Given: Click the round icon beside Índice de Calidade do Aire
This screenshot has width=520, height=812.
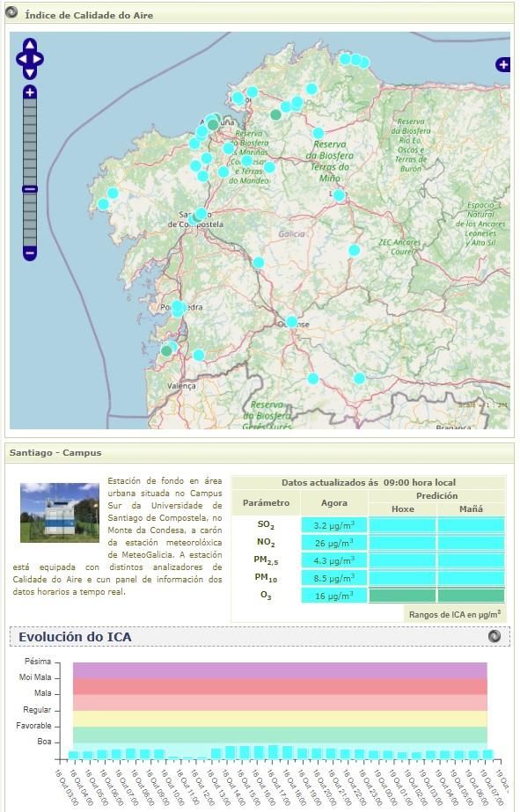Looking at the screenshot, I should 11,12.
